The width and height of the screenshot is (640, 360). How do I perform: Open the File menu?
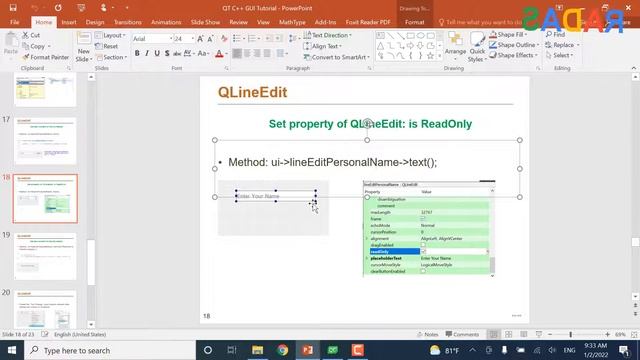coord(14,22)
